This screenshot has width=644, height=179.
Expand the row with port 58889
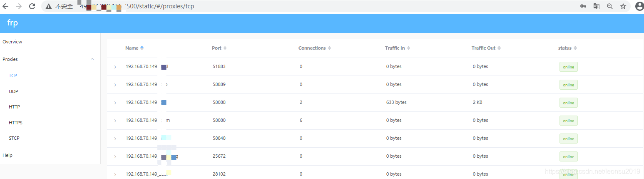coord(115,85)
